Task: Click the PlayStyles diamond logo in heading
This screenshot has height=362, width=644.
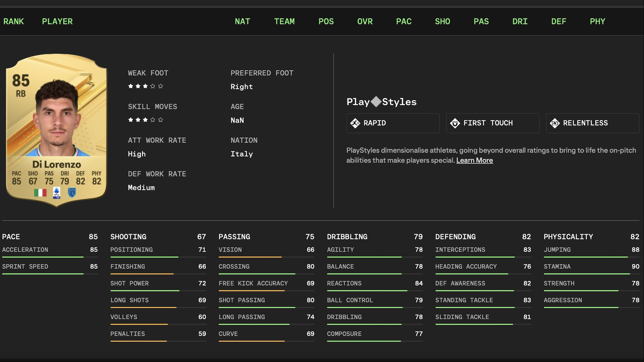Action: (376, 101)
